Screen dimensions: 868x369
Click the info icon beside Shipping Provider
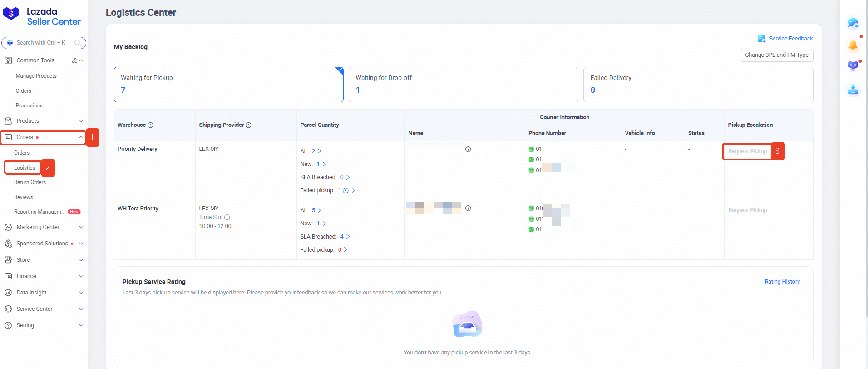point(248,125)
